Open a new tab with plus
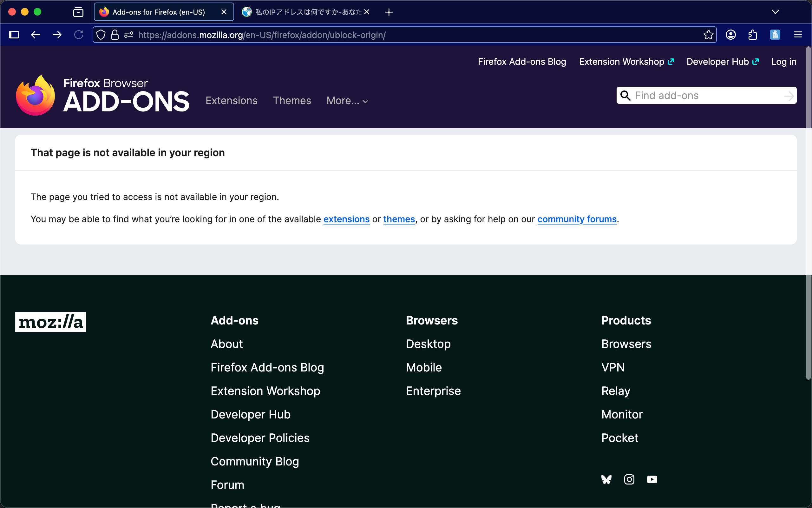The image size is (812, 508). [389, 12]
